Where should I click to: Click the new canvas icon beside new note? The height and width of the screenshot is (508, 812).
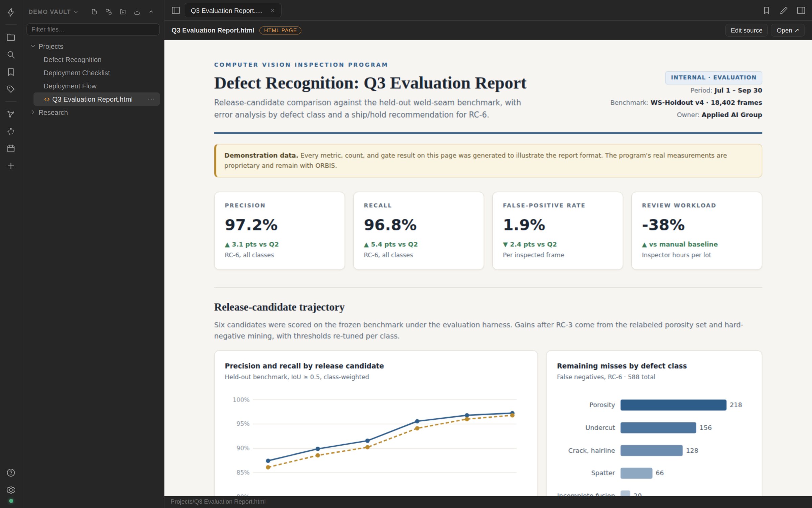(109, 12)
